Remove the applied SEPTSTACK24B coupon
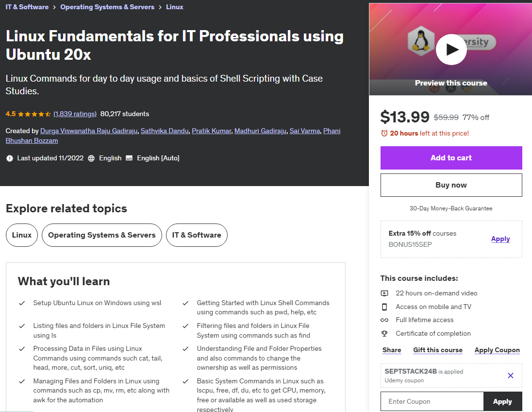This screenshot has height=412, width=532. (510, 376)
